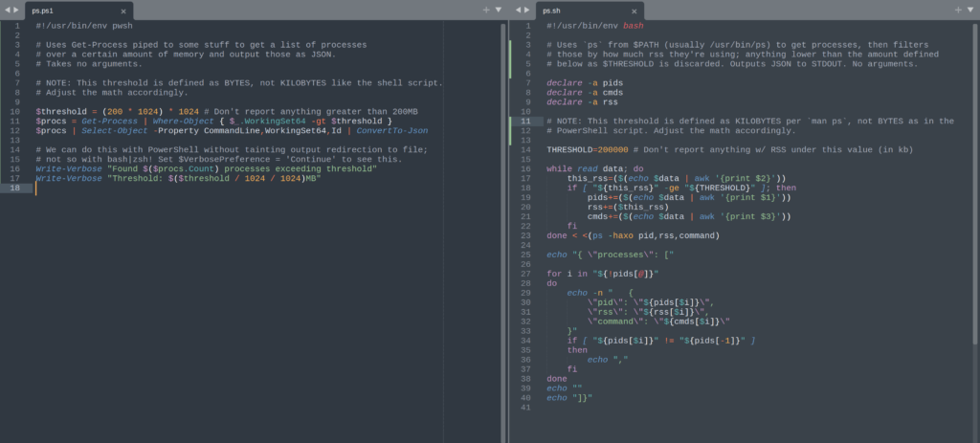Viewport: 980px width, 443px height.
Task: Click 'THRESHOLD=200000' assignment
Action: 587,150
